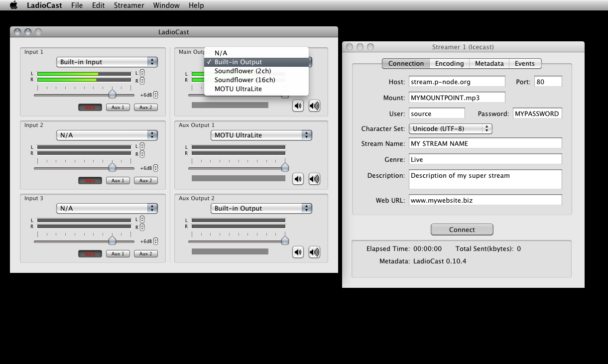Click Input 1 gain +6dB stepper

point(156,95)
